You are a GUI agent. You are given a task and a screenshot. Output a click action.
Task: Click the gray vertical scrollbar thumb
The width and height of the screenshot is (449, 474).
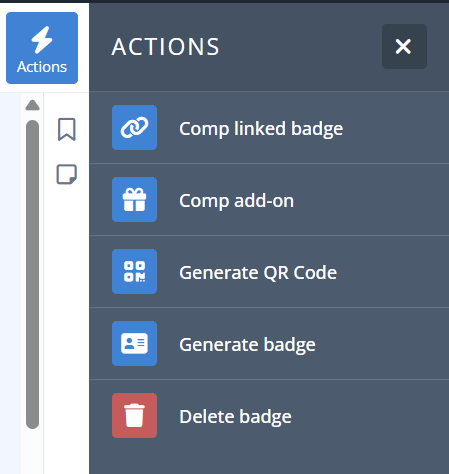point(32,274)
